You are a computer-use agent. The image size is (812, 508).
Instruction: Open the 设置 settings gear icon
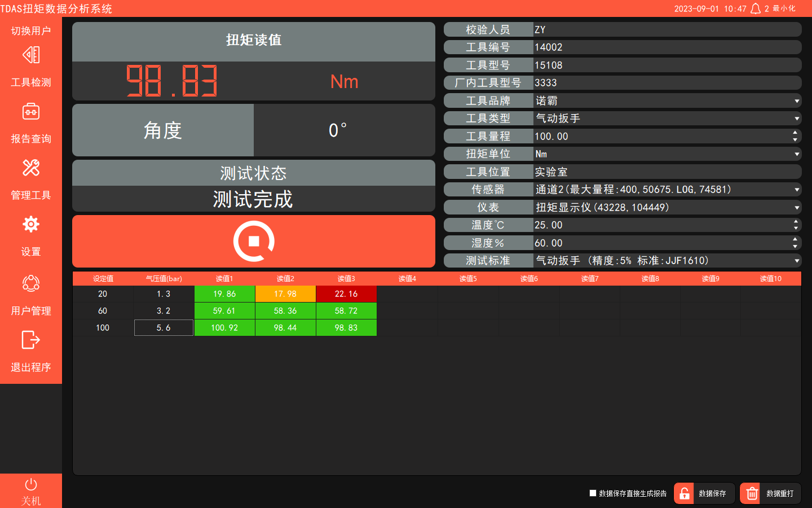point(30,224)
